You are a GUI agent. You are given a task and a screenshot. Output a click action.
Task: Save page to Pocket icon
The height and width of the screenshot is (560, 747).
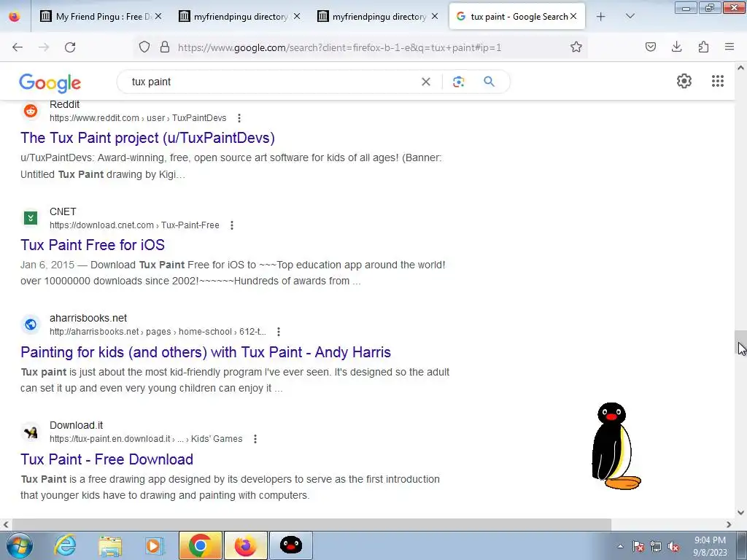[651, 47]
